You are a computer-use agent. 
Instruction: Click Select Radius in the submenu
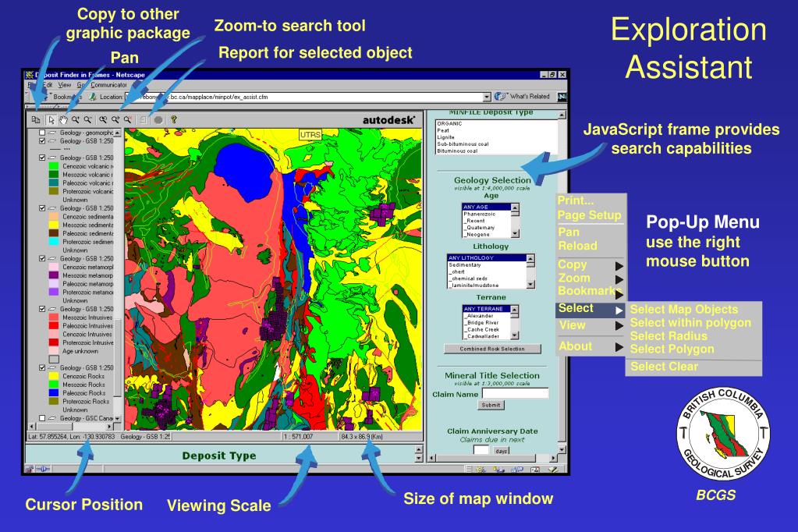click(x=669, y=336)
